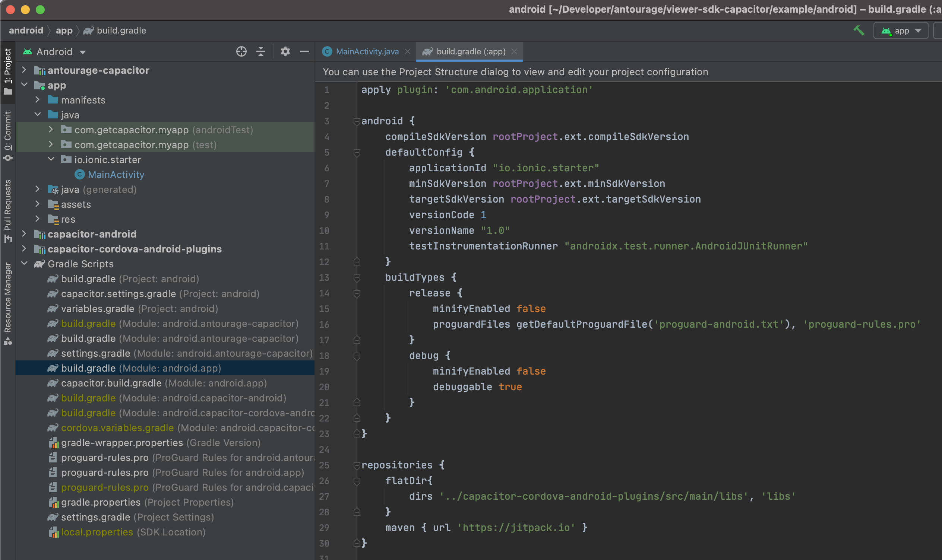
Task: Fold the defaultConfig block at line 5
Action: 356,152
